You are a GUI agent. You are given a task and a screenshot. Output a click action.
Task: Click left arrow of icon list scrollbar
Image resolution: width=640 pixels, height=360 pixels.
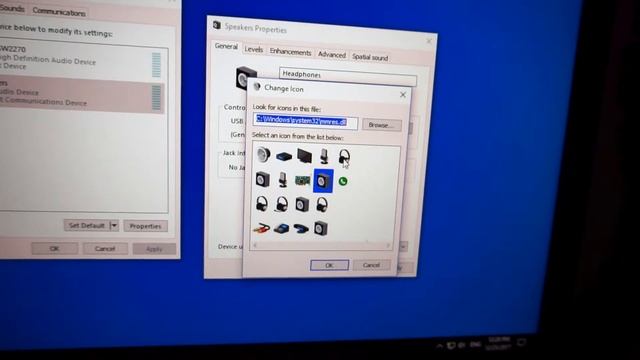tap(255, 245)
